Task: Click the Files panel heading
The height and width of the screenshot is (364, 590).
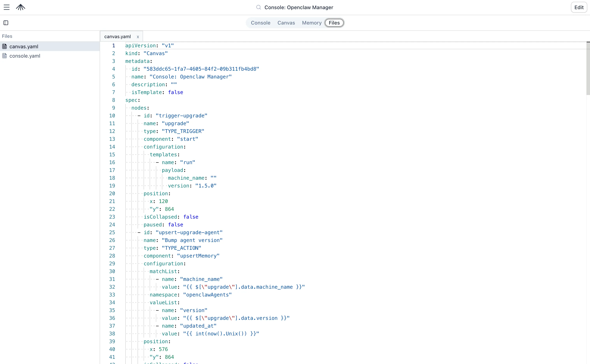Action: [x=7, y=36]
